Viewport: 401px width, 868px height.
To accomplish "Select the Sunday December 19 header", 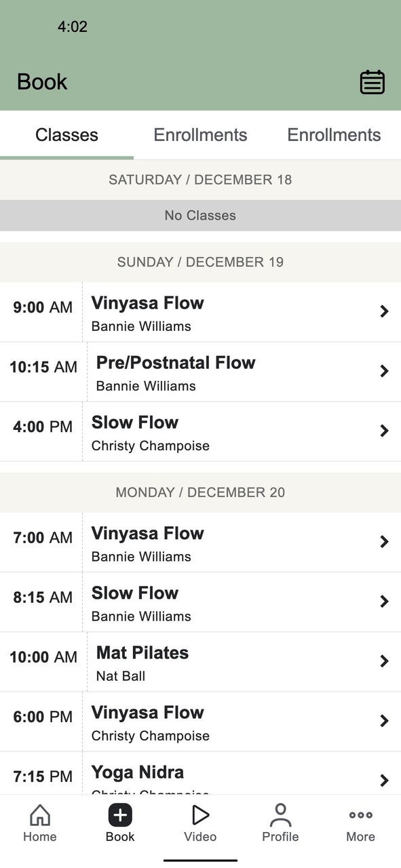I will point(200,262).
